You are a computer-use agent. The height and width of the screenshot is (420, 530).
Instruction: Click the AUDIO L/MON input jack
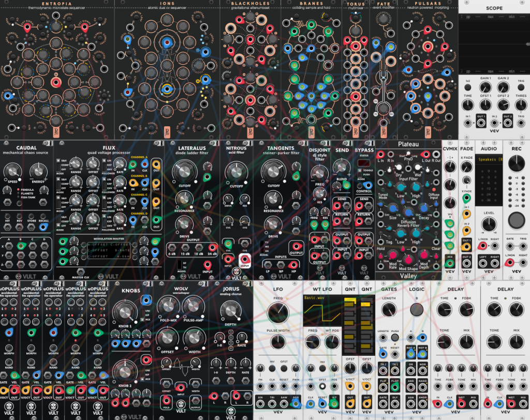click(x=483, y=246)
